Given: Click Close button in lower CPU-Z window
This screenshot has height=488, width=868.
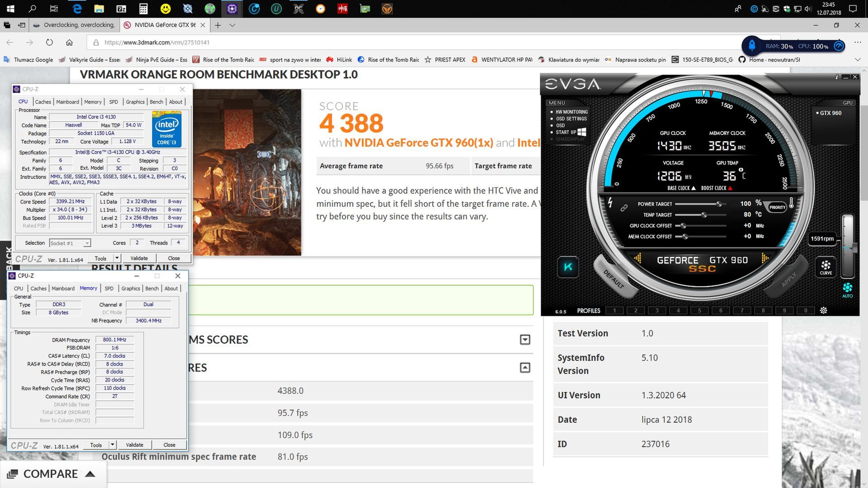Looking at the screenshot, I should [x=169, y=445].
